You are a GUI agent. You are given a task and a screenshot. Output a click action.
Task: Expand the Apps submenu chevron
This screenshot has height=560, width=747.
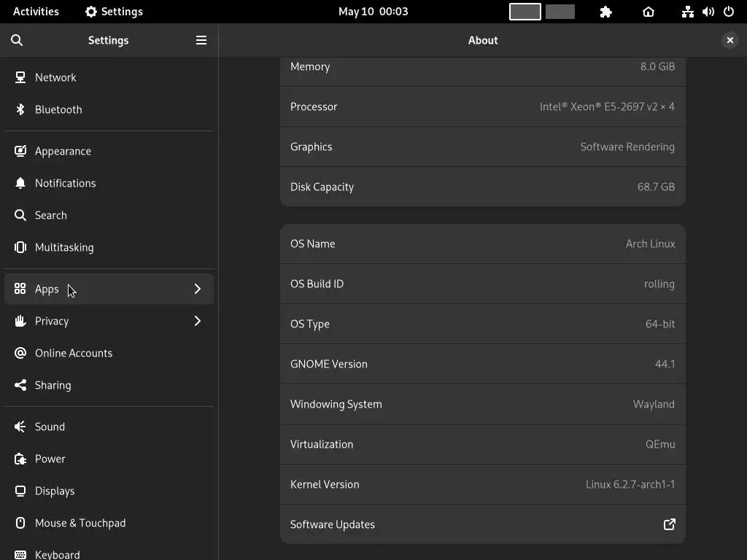click(197, 289)
